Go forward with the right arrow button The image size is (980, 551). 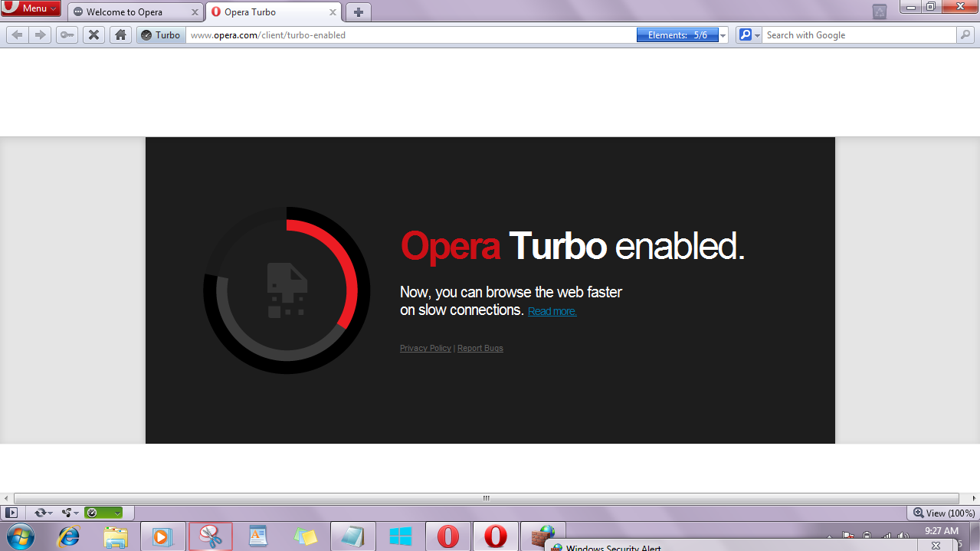tap(41, 35)
